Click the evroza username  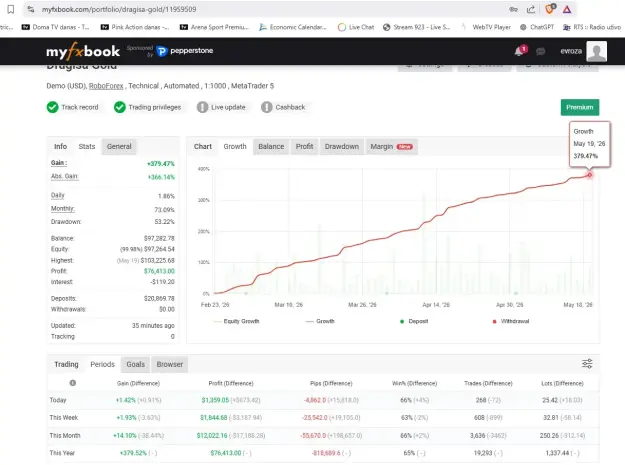point(571,51)
